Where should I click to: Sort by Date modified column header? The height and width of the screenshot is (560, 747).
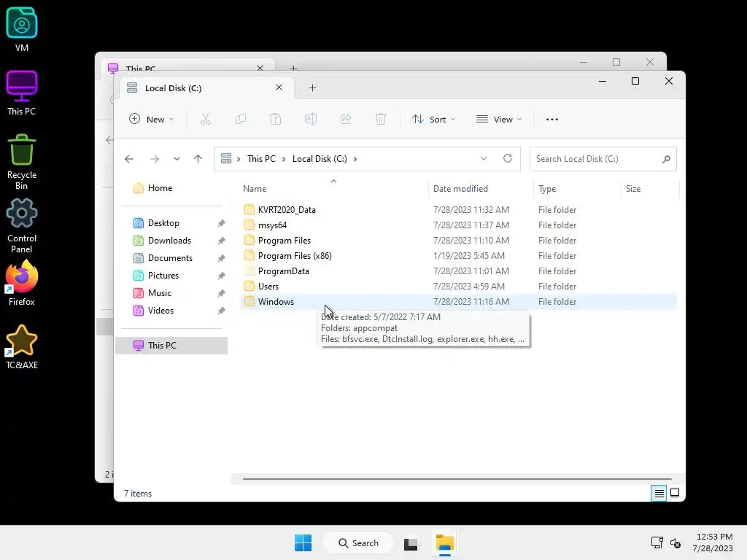pyautogui.click(x=480, y=189)
